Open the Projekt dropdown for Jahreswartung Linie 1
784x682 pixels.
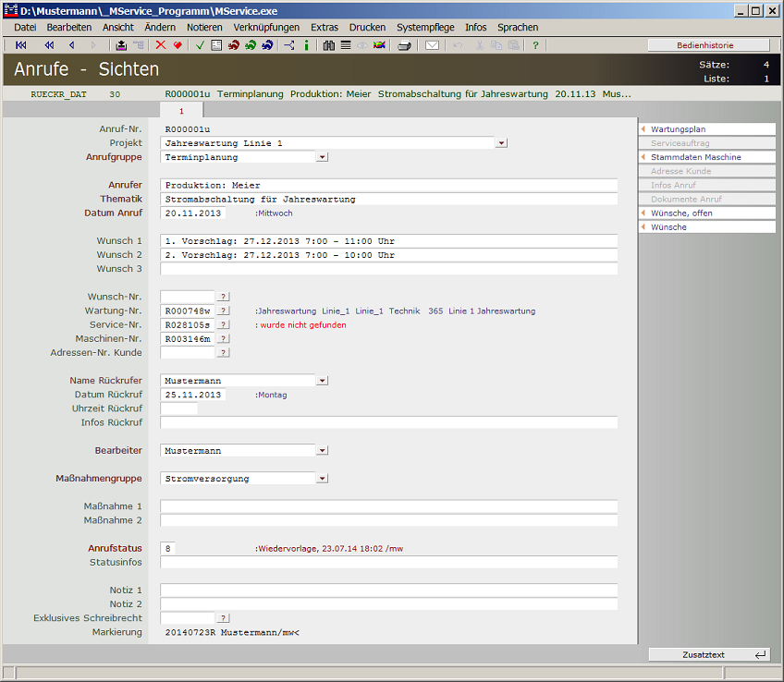[502, 142]
